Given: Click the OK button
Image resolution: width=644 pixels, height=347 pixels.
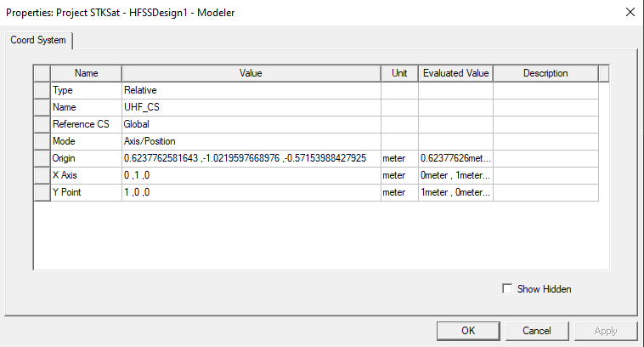Looking at the screenshot, I should pyautogui.click(x=468, y=330).
